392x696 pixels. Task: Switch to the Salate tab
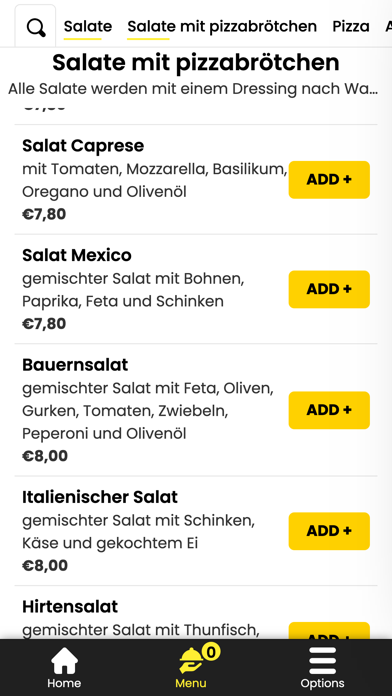[88, 27]
